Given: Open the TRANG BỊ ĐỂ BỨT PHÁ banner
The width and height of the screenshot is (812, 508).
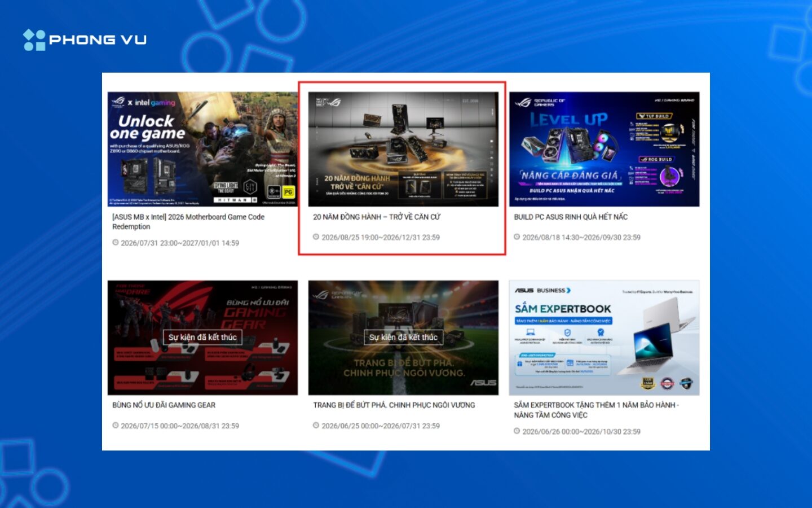Looking at the screenshot, I should [403, 338].
